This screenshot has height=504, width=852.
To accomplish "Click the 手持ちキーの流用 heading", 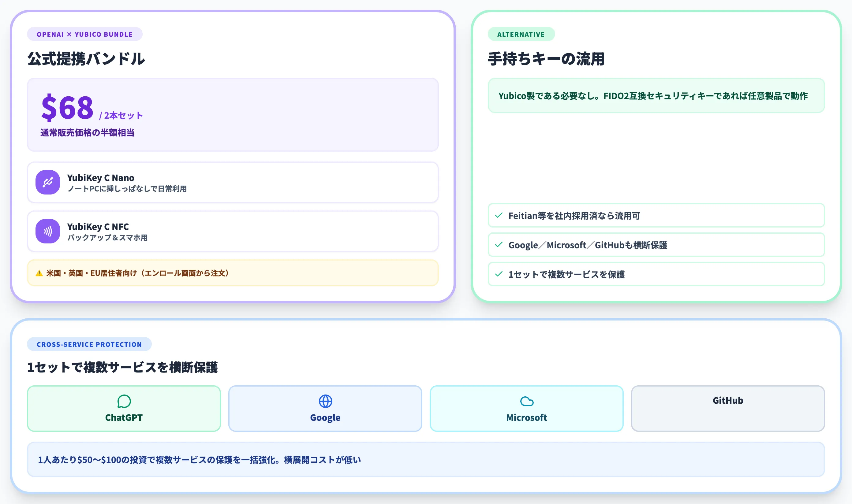I will tap(546, 59).
